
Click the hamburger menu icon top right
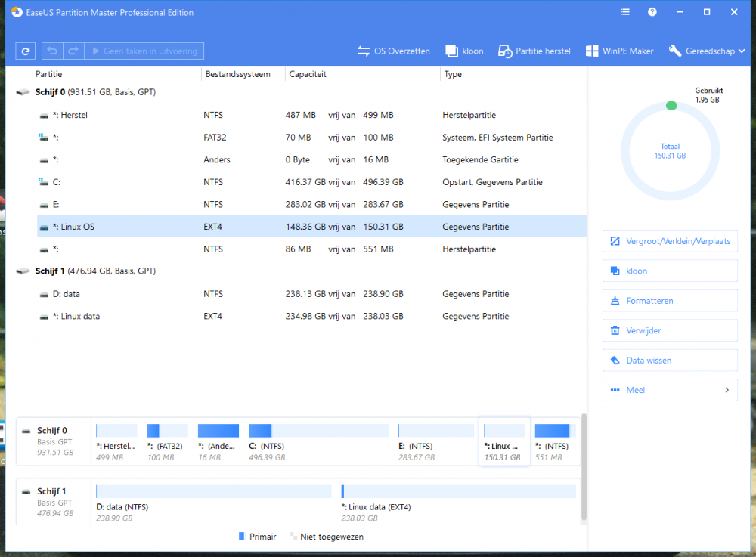(624, 12)
